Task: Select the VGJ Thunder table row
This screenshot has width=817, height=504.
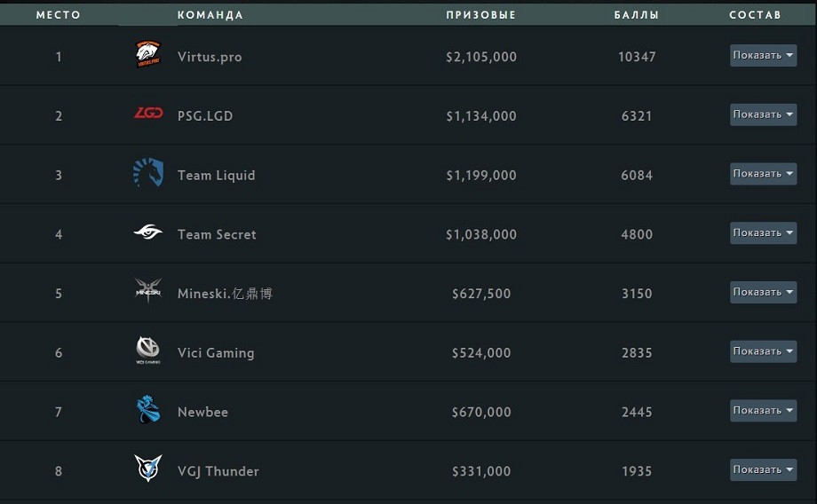Action: point(408,470)
